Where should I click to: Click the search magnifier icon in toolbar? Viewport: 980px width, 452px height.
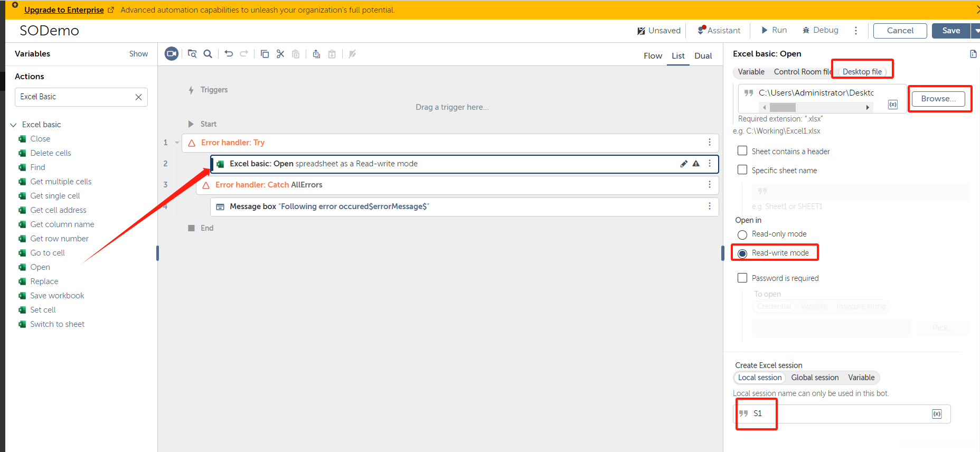tap(208, 54)
